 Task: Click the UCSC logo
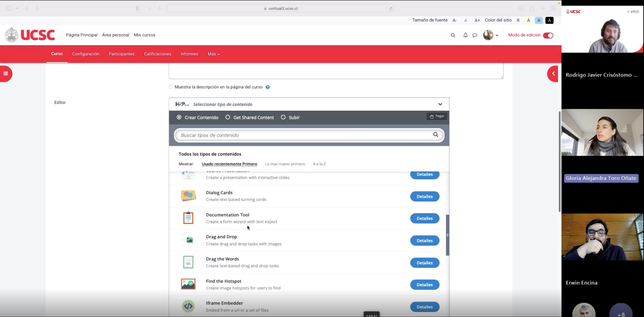pos(30,35)
